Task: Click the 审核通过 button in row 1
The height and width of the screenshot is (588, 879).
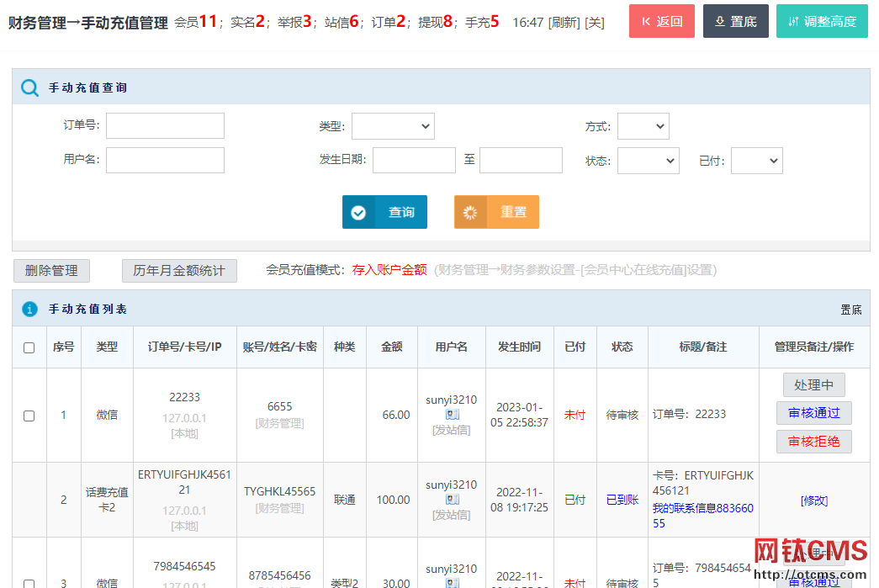Action: pos(813,413)
